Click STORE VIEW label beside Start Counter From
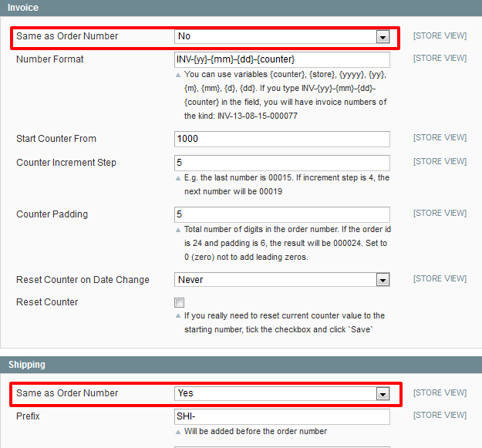Viewport: 482px width, 448px height. [x=440, y=138]
